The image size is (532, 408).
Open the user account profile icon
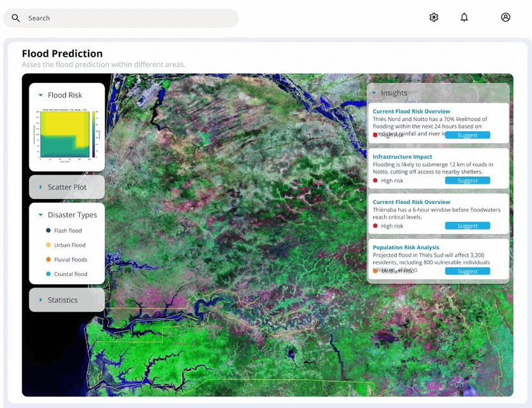(x=505, y=17)
